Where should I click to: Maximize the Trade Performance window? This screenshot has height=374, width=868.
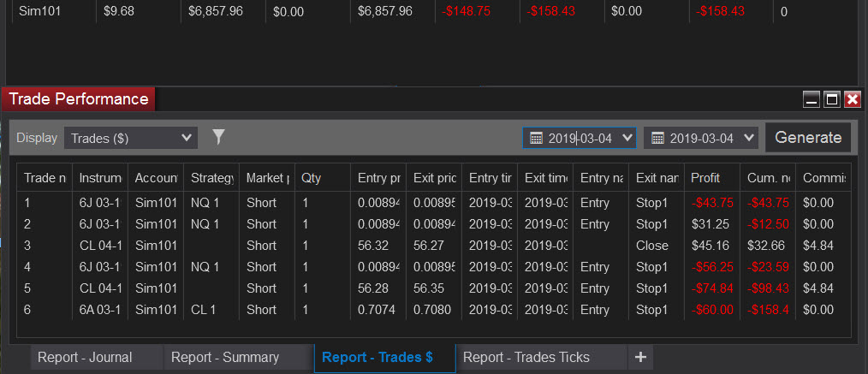(x=831, y=99)
